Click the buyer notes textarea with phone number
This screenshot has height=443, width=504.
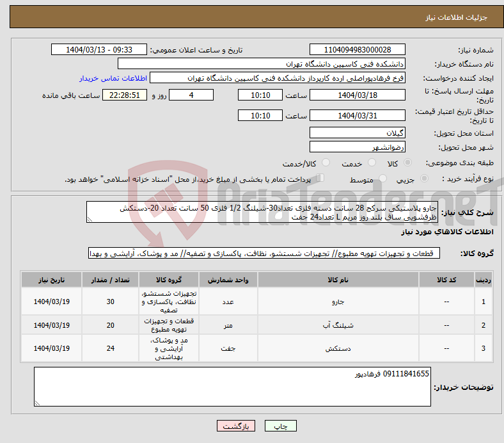tap(232, 387)
